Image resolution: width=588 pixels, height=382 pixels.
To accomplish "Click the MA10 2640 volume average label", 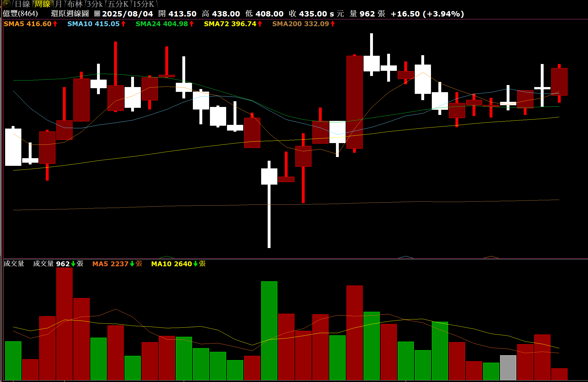I will point(172,264).
